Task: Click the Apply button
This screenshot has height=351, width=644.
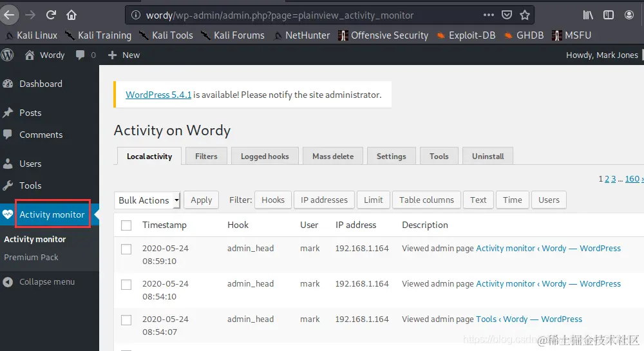Action: 201,200
